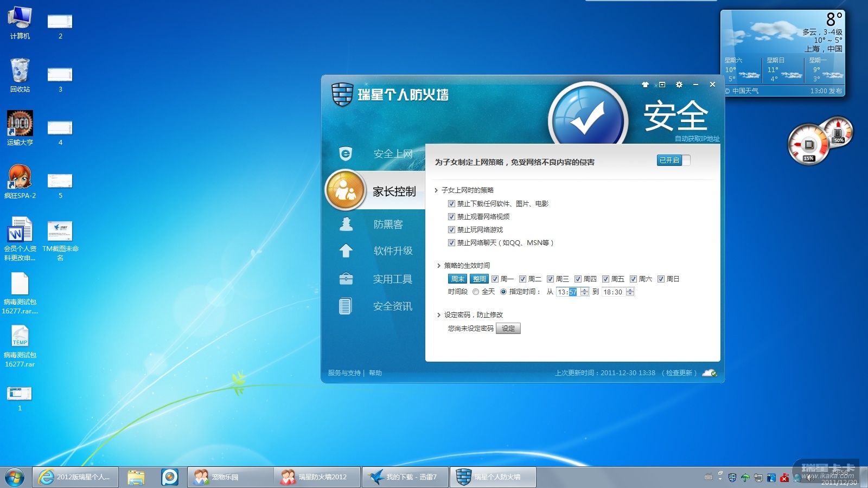This screenshot has height=488, width=868.
Task: Collapse the 子女上网时的策略 section
Action: tap(436, 190)
